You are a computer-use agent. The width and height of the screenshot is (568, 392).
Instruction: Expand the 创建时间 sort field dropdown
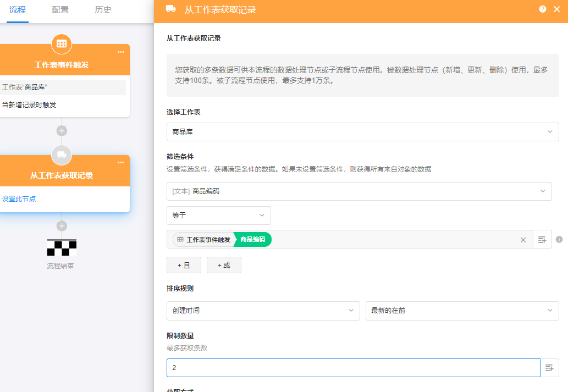pos(263,311)
